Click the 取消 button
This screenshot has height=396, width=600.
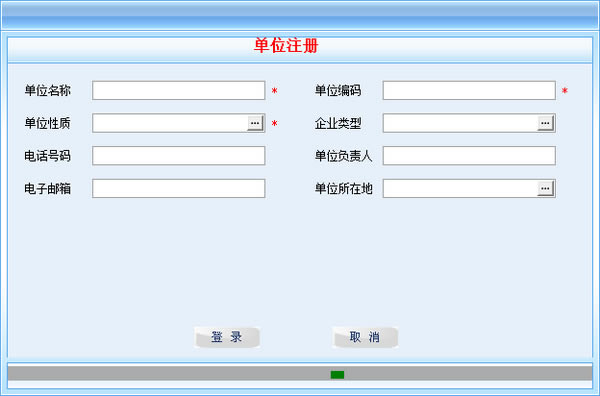tap(365, 337)
